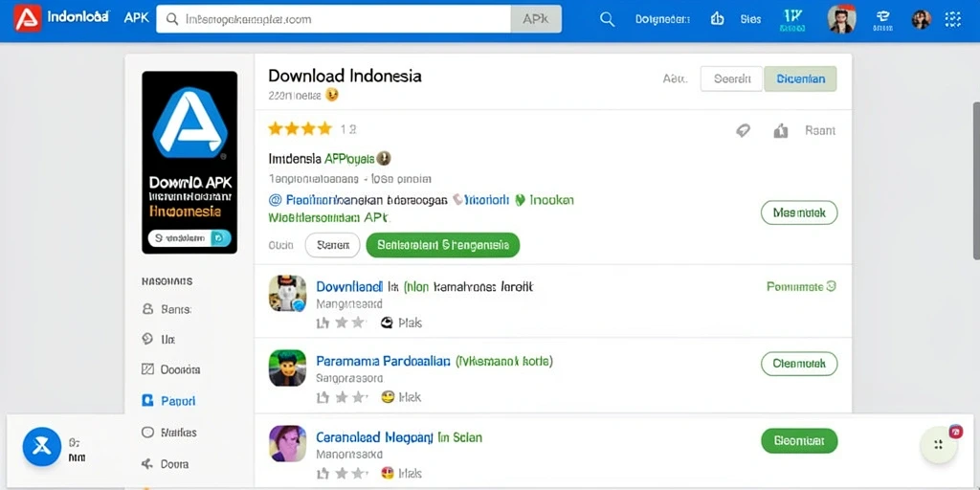The image size is (980, 490).
Task: Click the Mesmutek outlined button
Action: [x=799, y=213]
